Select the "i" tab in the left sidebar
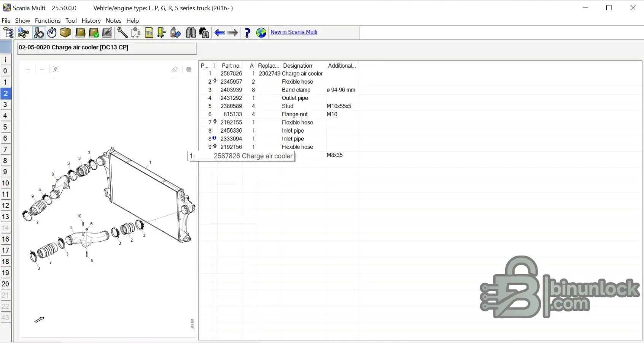The height and width of the screenshot is (343, 644). 5,60
